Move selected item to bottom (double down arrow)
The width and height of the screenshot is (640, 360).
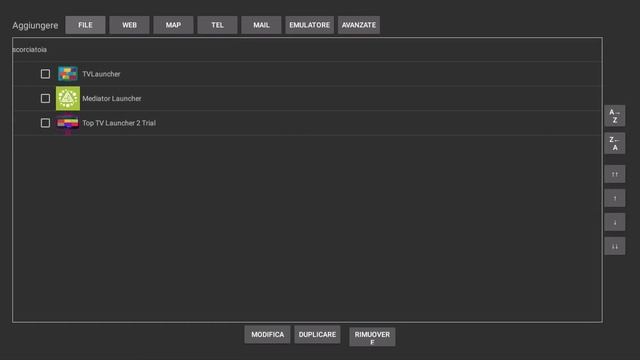614,246
